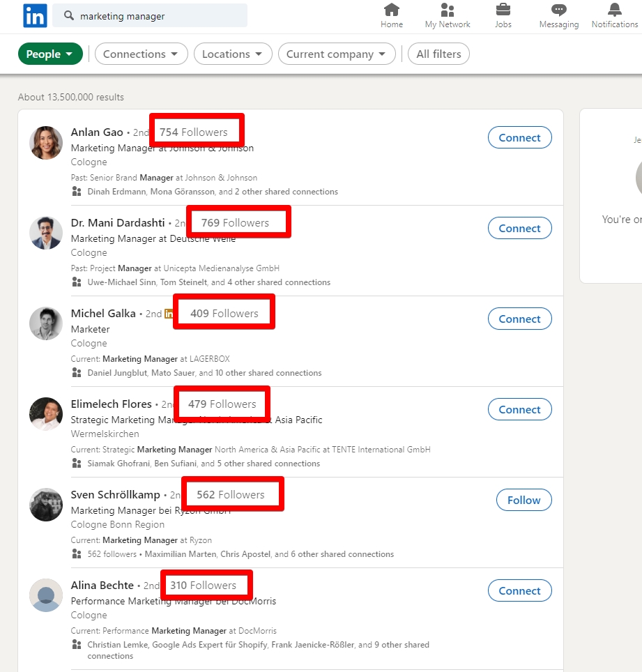Expand the Locations filter dropdown
Screen dimensions: 642x672
(233, 54)
